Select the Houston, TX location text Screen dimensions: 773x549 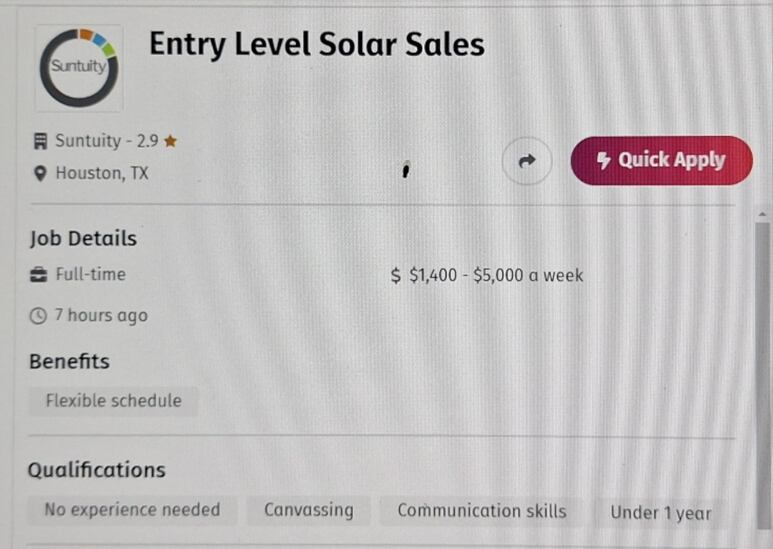pyautogui.click(x=102, y=173)
